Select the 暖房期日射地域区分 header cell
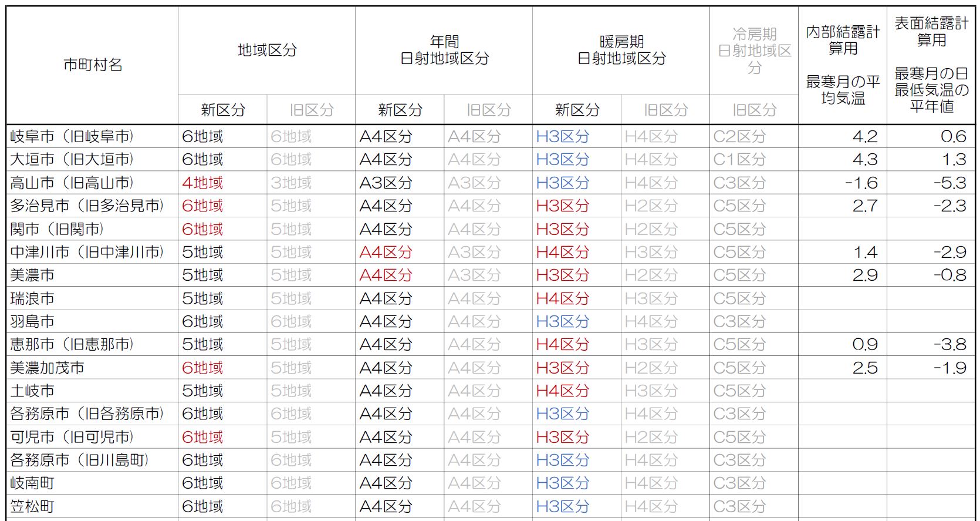The height and width of the screenshot is (521, 980). point(621,51)
